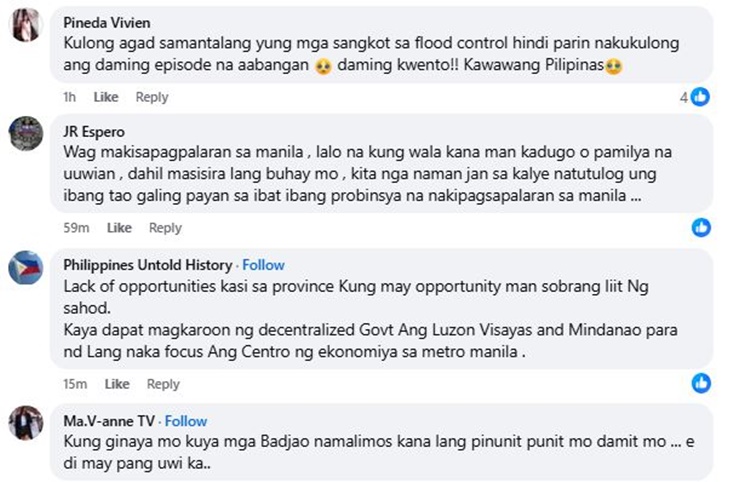750x482 pixels.
Task: Open Philippines Untold History avatar
Action: click(25, 267)
